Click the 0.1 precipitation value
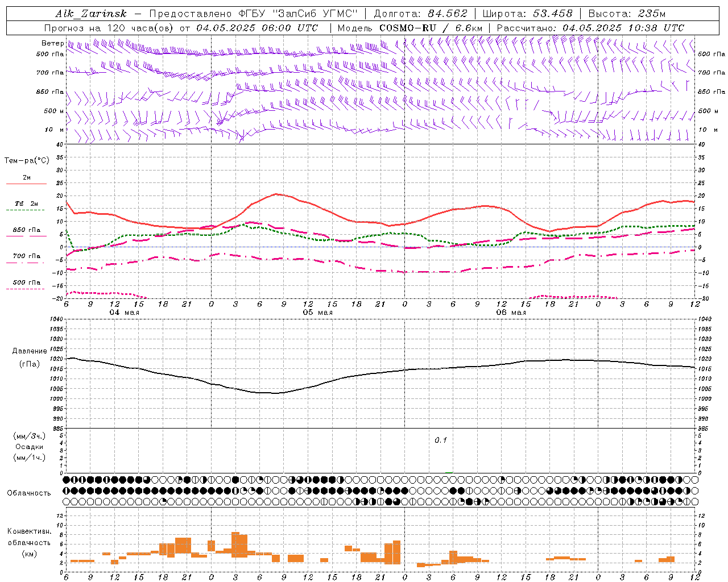This screenshot has height=582, width=728. point(441,440)
